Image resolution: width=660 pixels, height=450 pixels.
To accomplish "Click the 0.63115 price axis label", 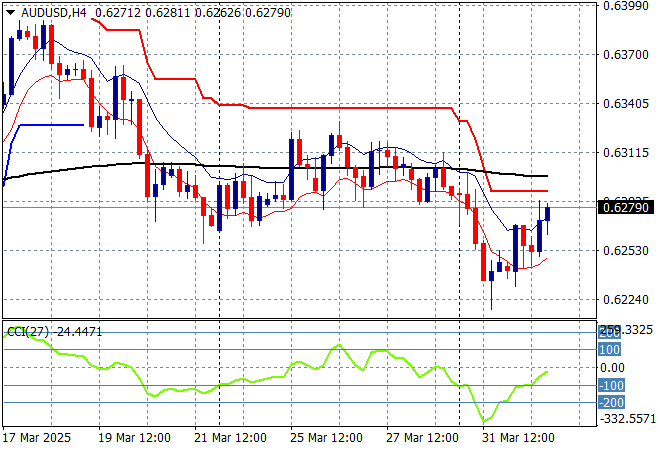I will coord(626,152).
